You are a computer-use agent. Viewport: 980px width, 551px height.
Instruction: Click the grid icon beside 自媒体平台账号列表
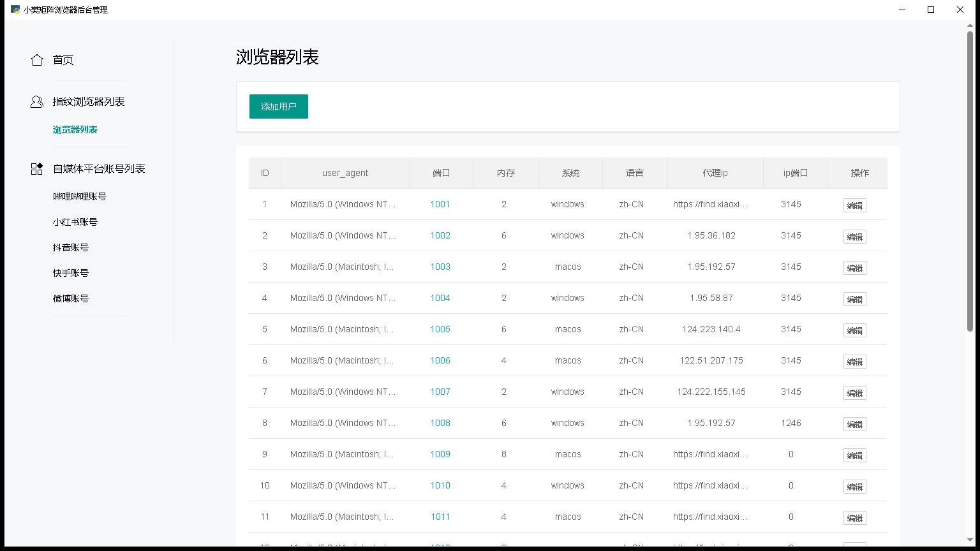(x=37, y=168)
